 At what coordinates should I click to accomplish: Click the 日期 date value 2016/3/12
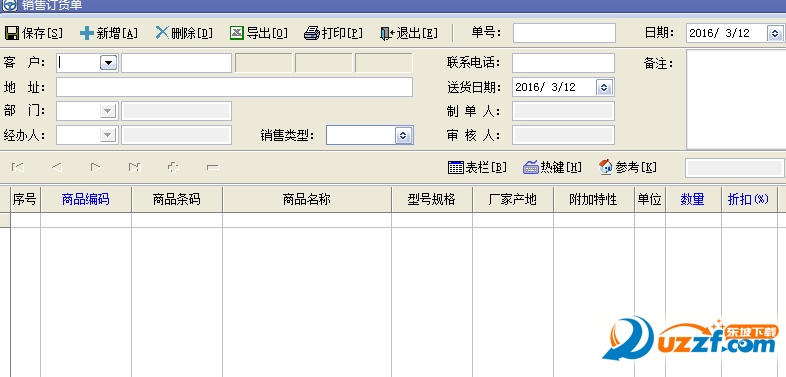click(x=719, y=34)
